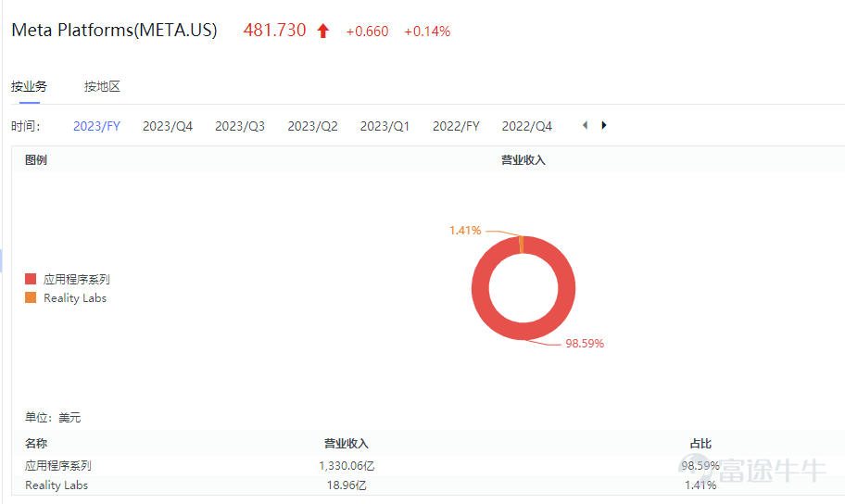Select the 2023/Q4 period
Image resolution: width=845 pixels, height=504 pixels.
[168, 126]
